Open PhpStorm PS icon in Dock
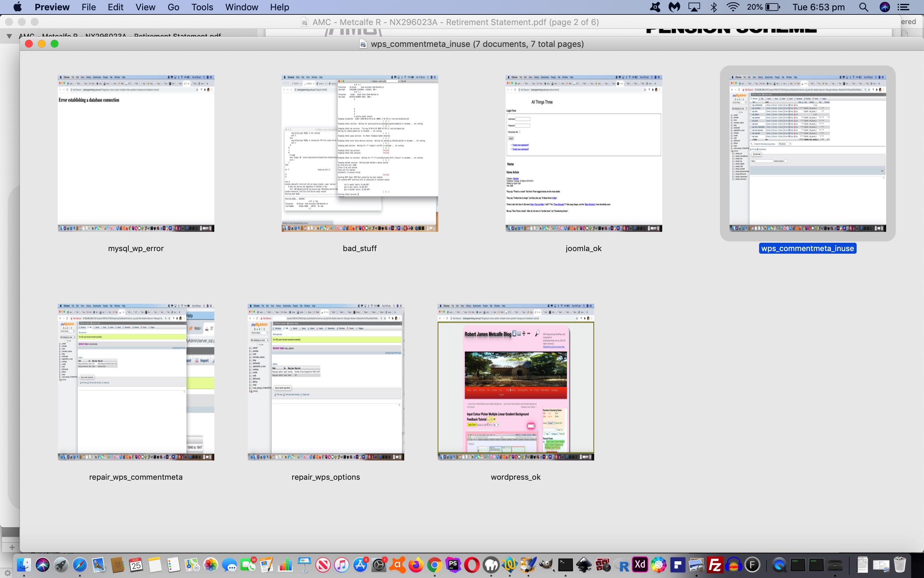The height and width of the screenshot is (578, 924). 454,565
